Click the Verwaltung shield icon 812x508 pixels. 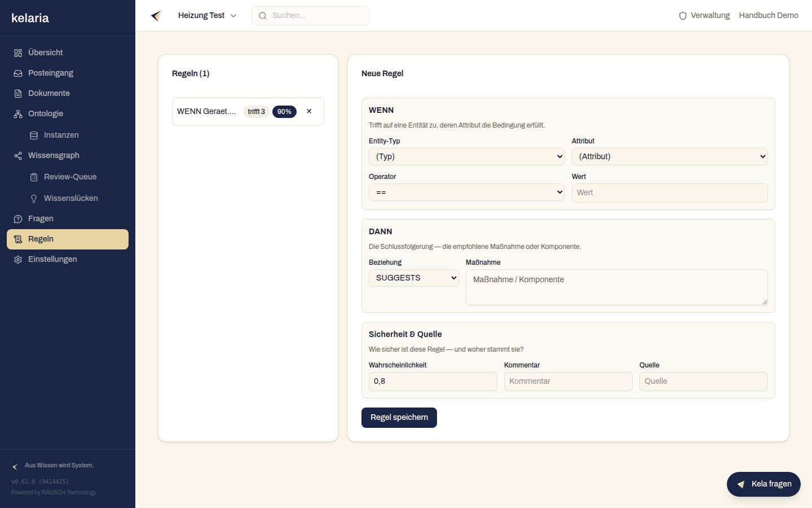683,16
